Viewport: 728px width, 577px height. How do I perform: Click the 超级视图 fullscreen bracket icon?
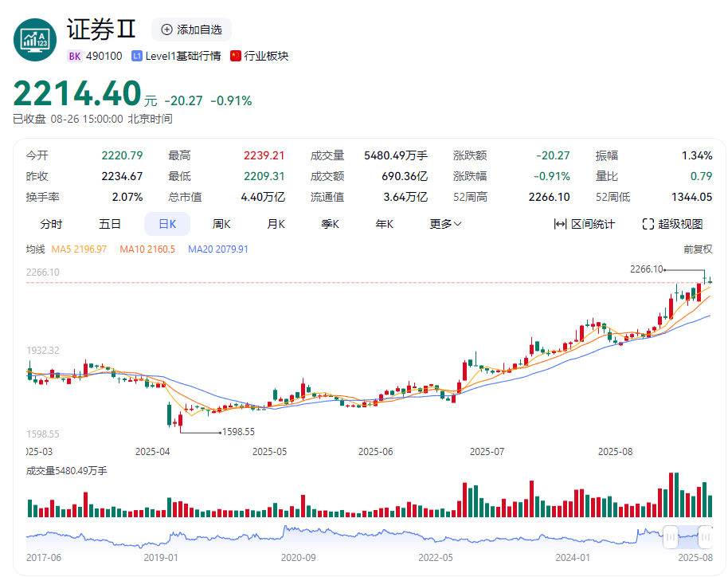pyautogui.click(x=648, y=225)
